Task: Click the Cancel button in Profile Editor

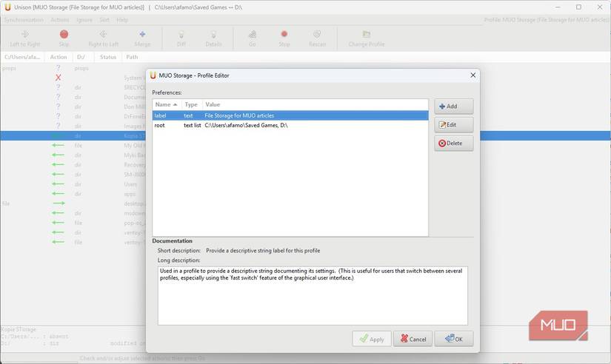Action: (413, 339)
